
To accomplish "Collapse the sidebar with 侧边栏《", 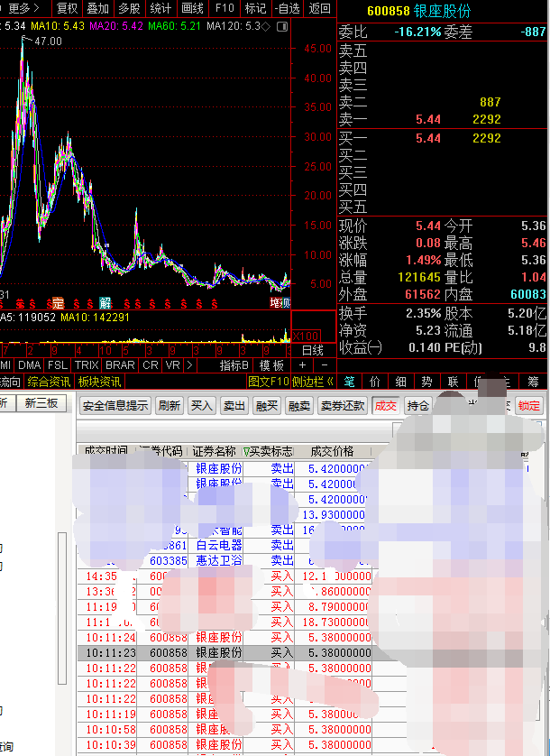I will [x=313, y=382].
